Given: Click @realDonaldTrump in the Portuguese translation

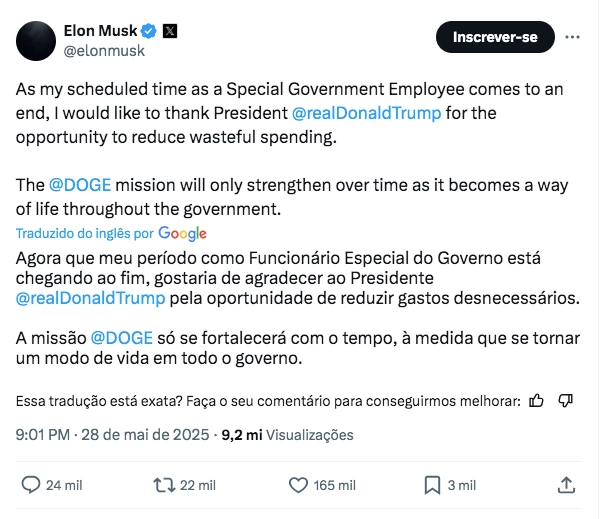Looking at the screenshot, I should point(90,298).
